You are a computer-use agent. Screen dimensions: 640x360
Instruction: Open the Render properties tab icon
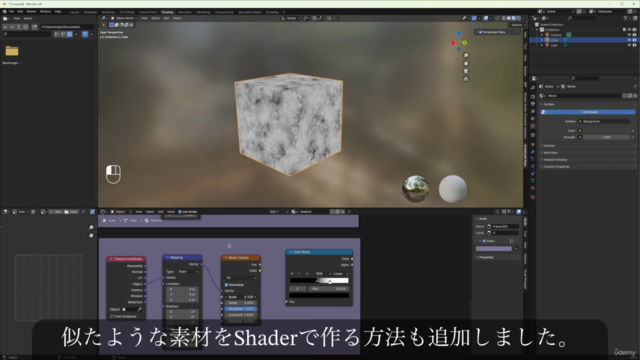click(533, 97)
